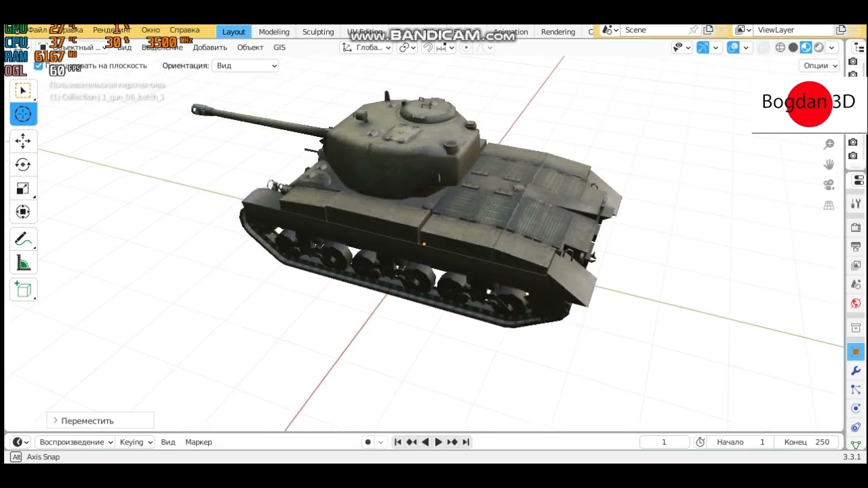Image resolution: width=868 pixels, height=488 pixels.
Task: Open the Modifiers wrench tab
Action: tap(856, 371)
